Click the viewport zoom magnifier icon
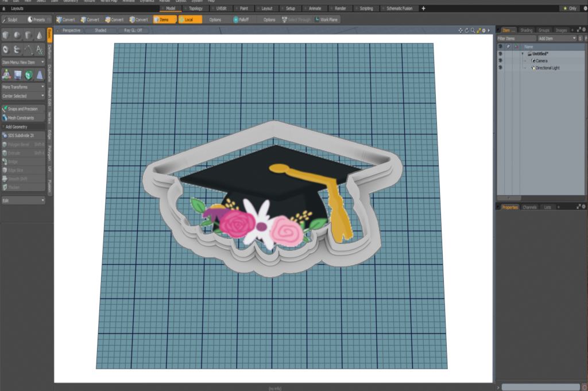 point(472,30)
